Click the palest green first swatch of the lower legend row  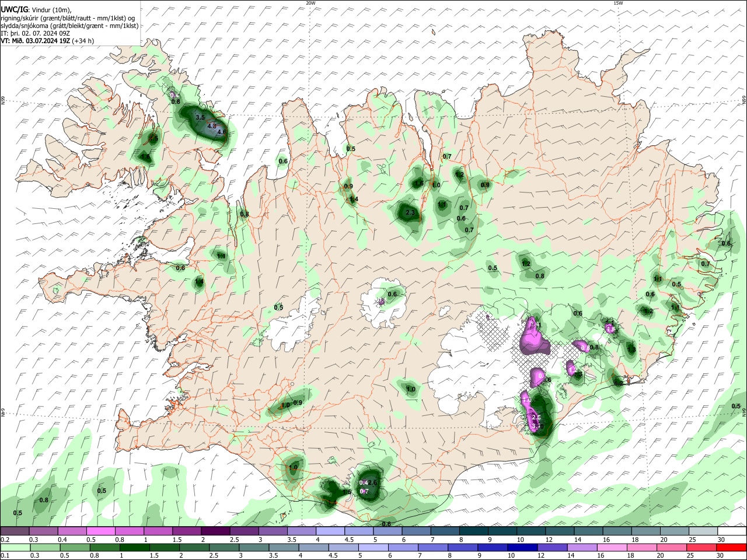(x=15, y=547)
